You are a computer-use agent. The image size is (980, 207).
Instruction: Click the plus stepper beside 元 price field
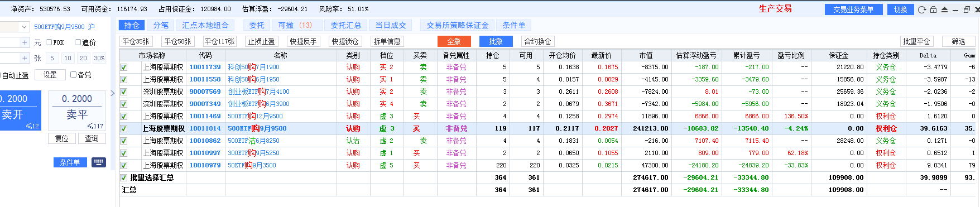point(25,42)
